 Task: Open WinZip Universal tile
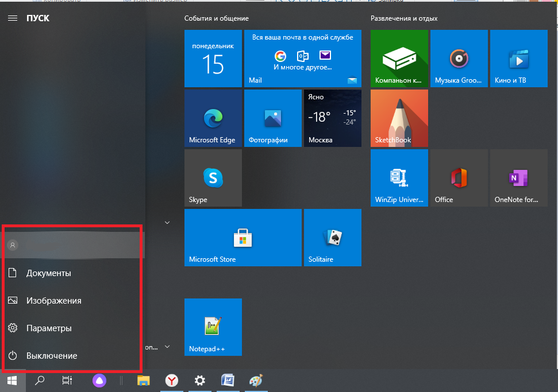tap(399, 178)
